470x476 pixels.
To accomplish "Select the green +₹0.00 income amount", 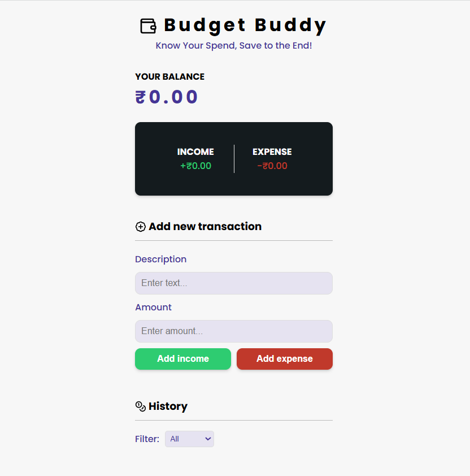I will point(195,166).
